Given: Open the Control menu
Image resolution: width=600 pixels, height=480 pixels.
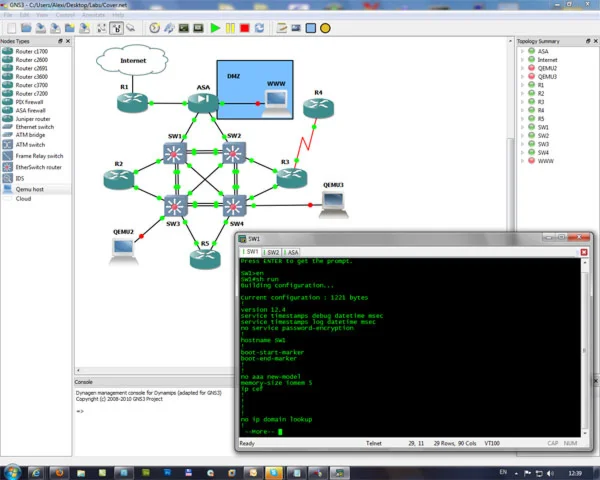Looking at the screenshot, I should coord(65,16).
